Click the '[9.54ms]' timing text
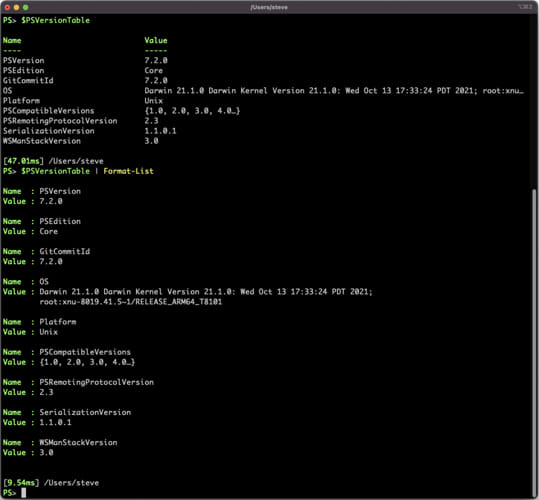539x500 pixels. pos(21,483)
